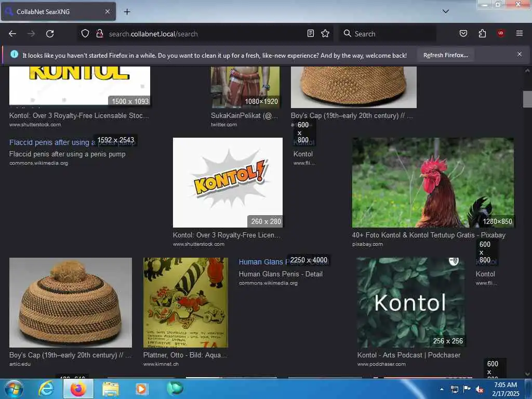Select the CollabNet SearXNG tab
The image size is (532, 399).
coord(58,11)
